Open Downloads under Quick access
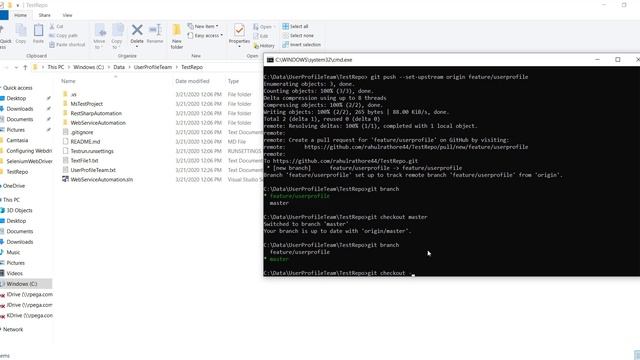640x360 pixels. (x=20, y=109)
